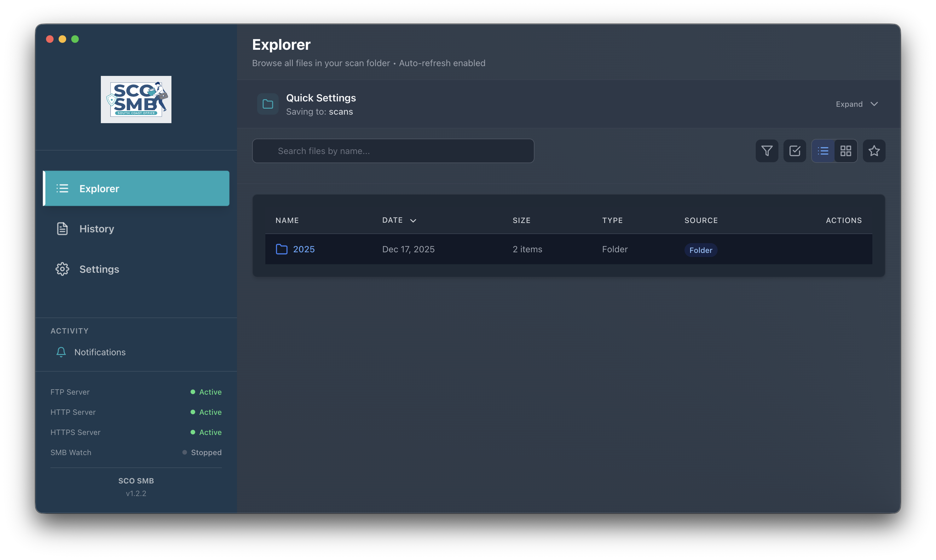Open the filter options icon
Image resolution: width=936 pixels, height=560 pixels.
(766, 151)
